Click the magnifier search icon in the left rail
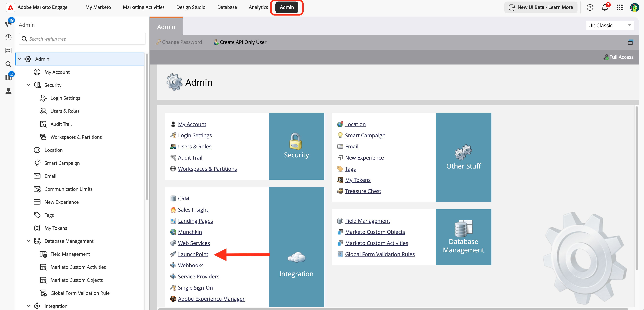 [8, 64]
